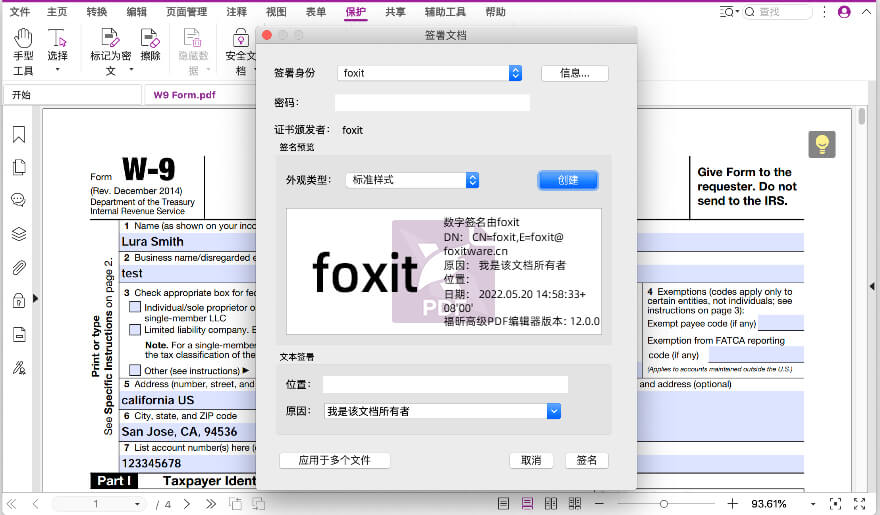
Task: Open the Bookmarks side panel
Action: [x=19, y=134]
